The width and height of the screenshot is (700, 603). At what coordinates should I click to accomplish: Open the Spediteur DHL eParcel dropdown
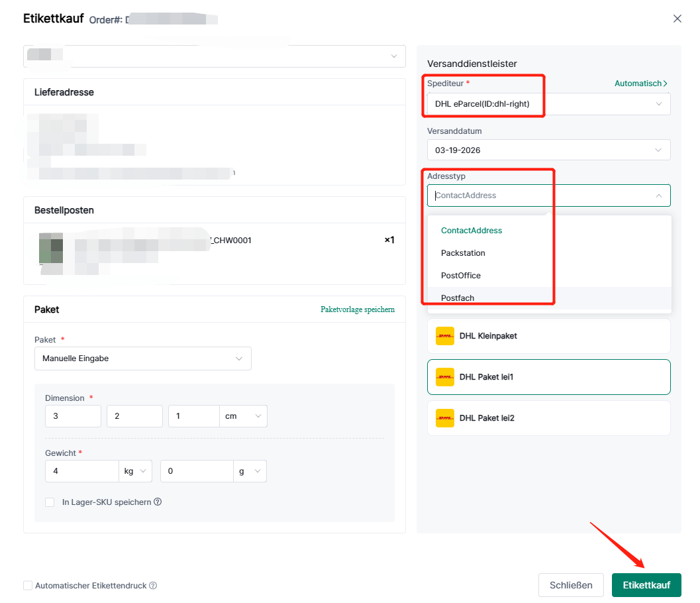(548, 104)
